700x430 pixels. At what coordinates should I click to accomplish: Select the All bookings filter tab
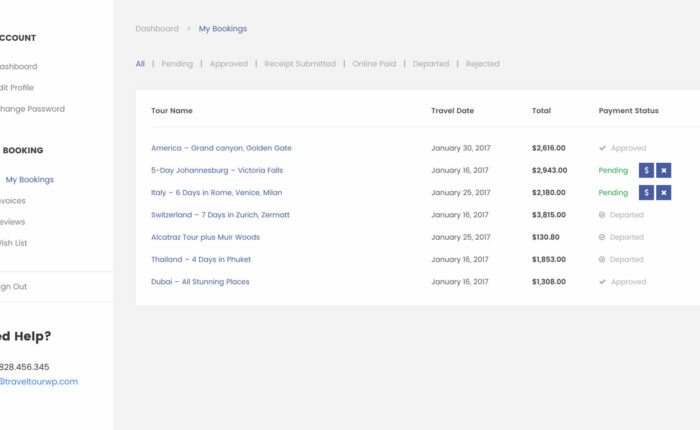point(140,64)
